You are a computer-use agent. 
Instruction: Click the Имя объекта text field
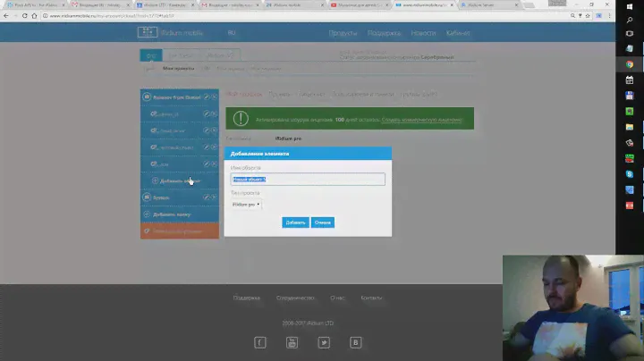coord(307,180)
